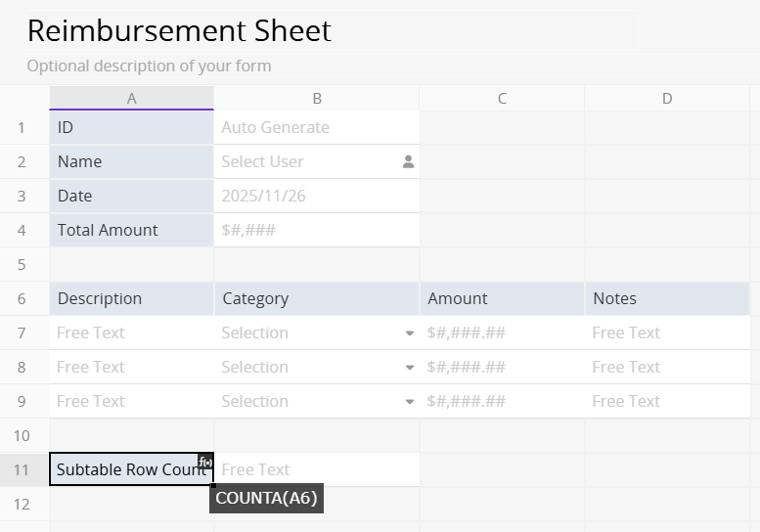Expand Category Selection dropdown in row 8

coord(409,368)
